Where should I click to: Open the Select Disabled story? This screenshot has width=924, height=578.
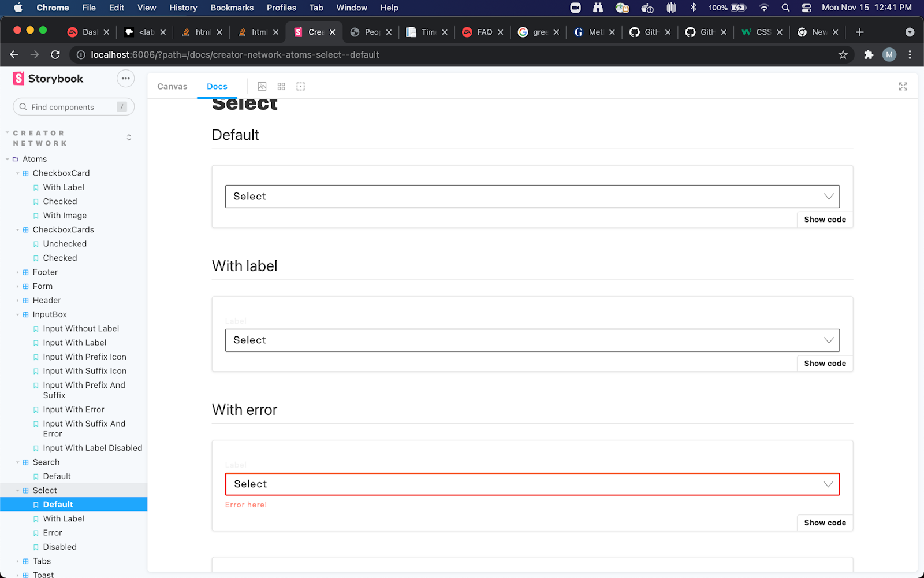pyautogui.click(x=59, y=547)
